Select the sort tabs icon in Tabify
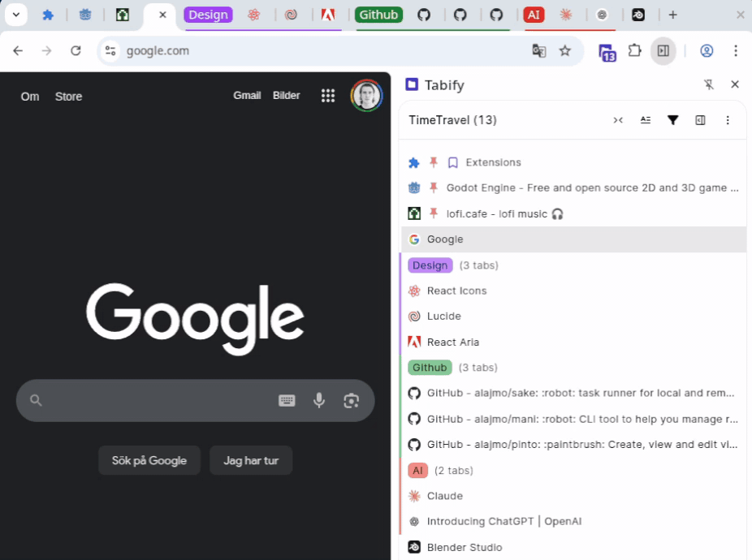 point(646,119)
